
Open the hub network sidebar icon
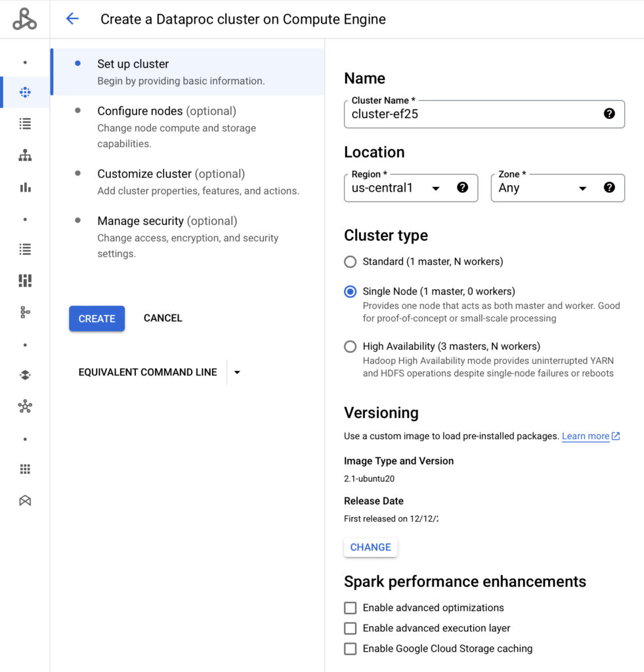(x=25, y=407)
